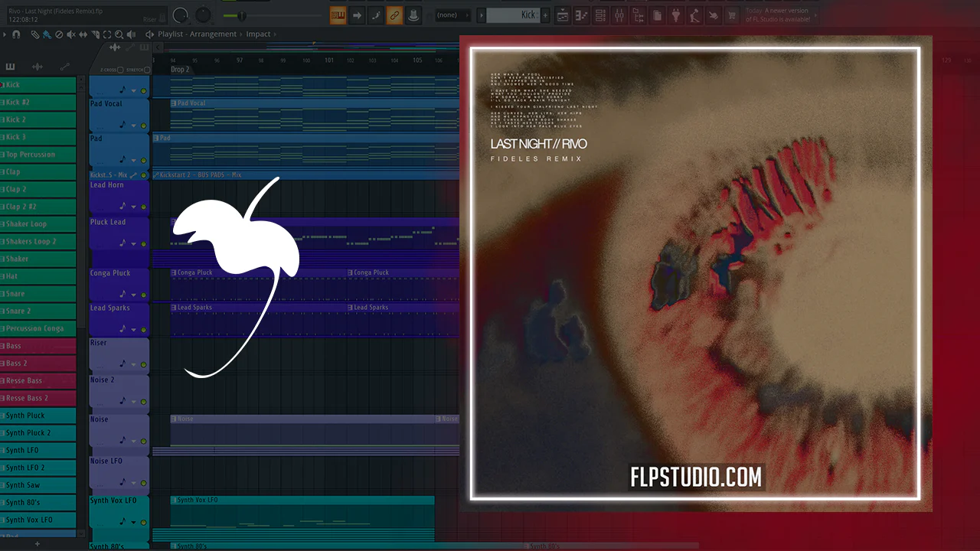Select the Delete tool in Playlist toolbar
The image size is (980, 551).
(59, 34)
